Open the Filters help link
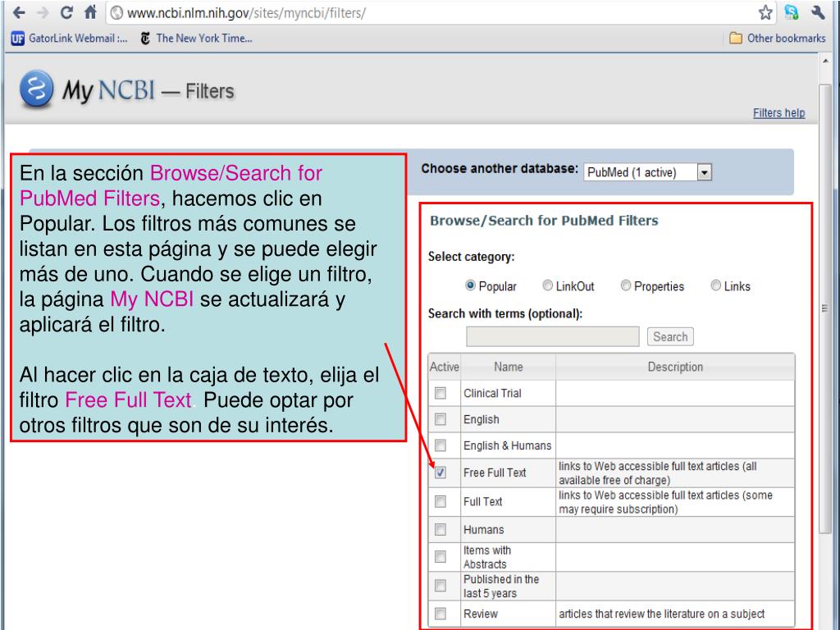 (779, 113)
